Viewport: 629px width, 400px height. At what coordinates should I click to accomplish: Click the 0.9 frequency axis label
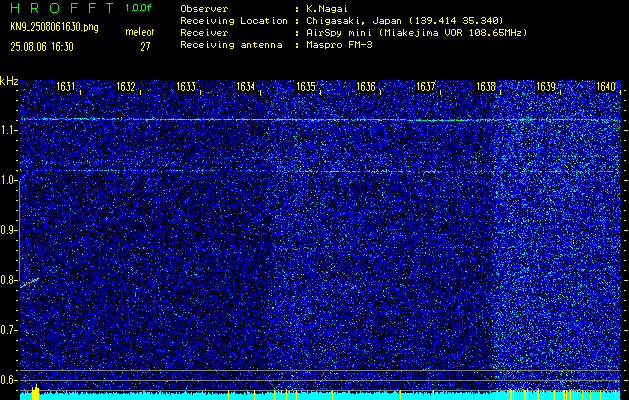tap(7, 230)
